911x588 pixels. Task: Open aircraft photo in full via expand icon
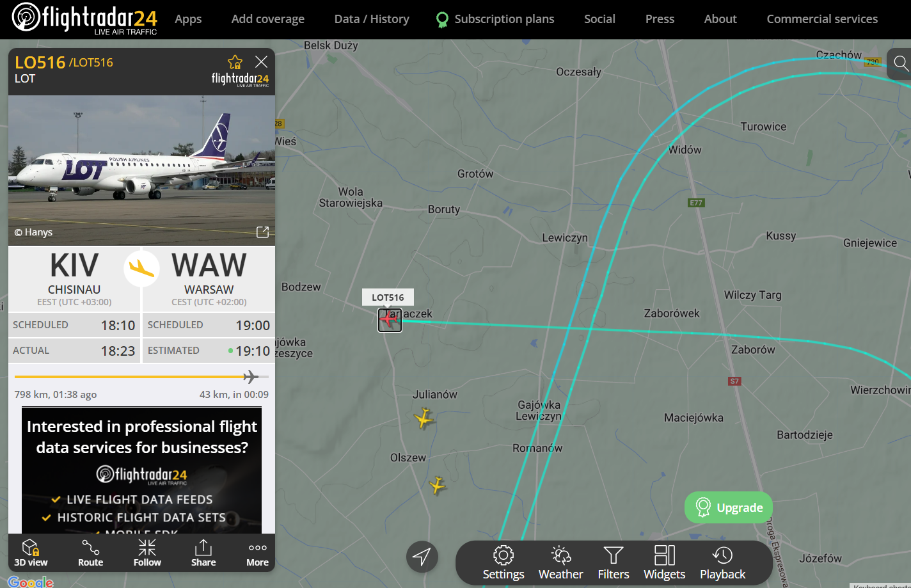(x=262, y=232)
